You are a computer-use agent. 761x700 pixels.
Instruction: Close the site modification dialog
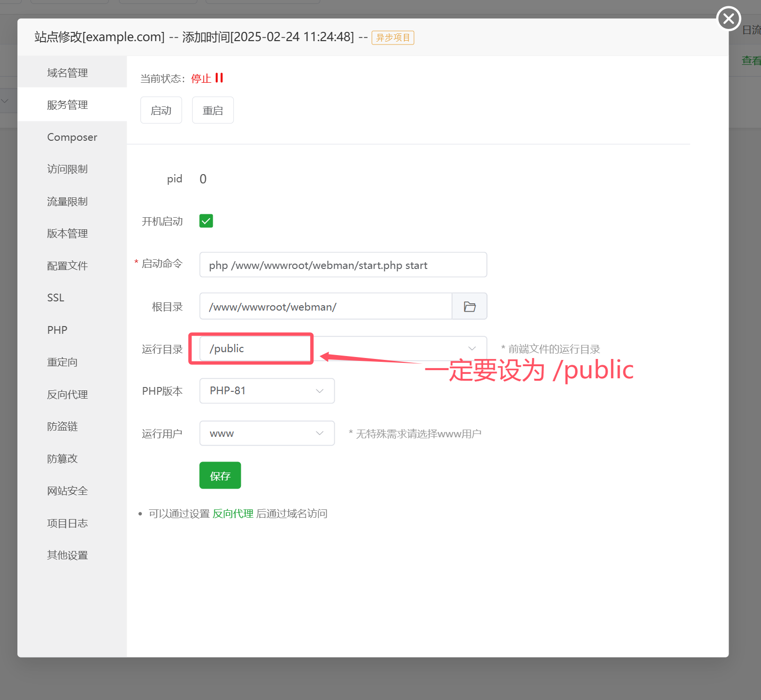[728, 19]
